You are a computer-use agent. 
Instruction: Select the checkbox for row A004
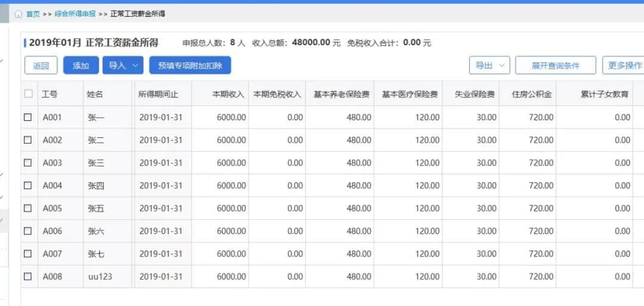click(28, 186)
